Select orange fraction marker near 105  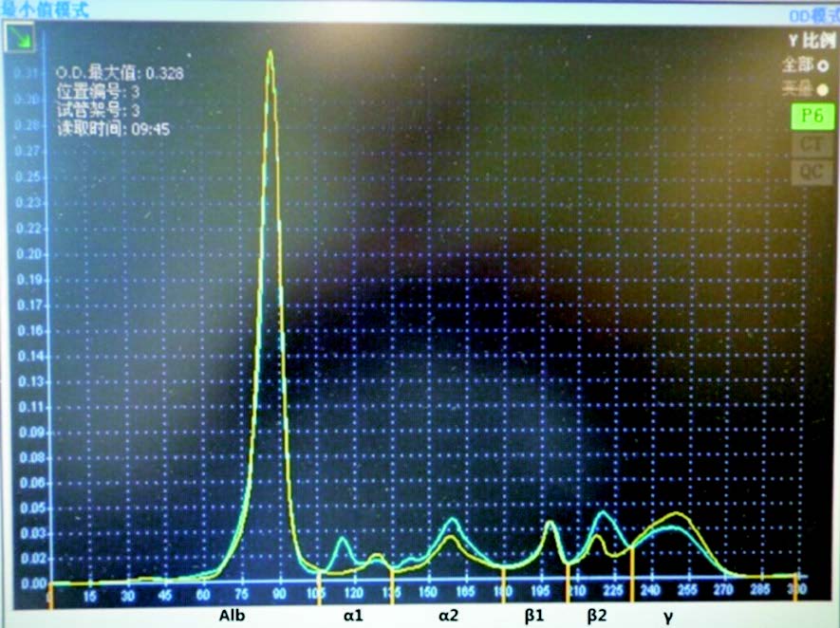(x=320, y=587)
